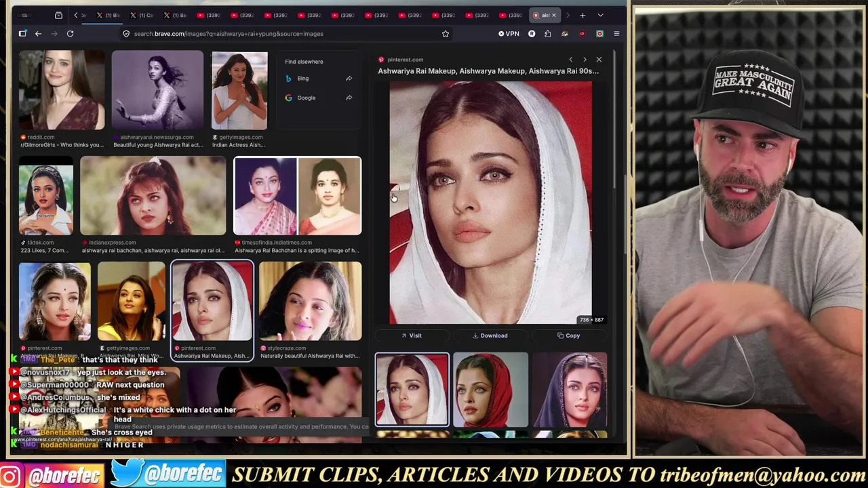
Task: Move the tab strip left with the chevron
Action: pos(77,15)
